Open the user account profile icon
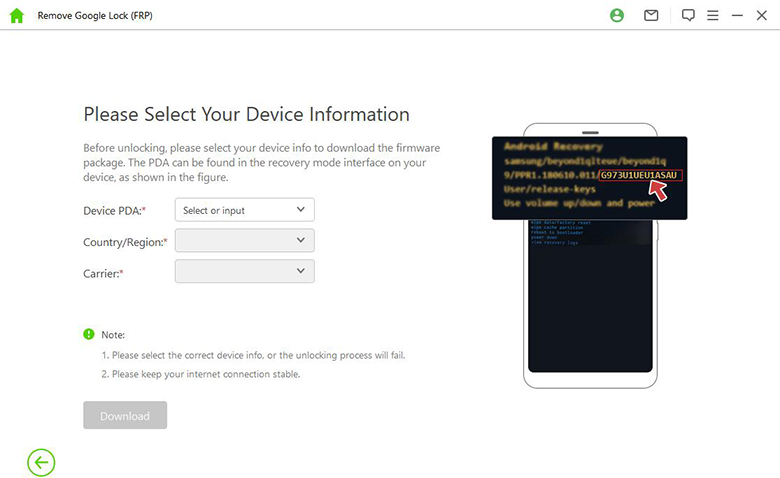Image resolution: width=780 pixels, height=478 pixels. 616,16
